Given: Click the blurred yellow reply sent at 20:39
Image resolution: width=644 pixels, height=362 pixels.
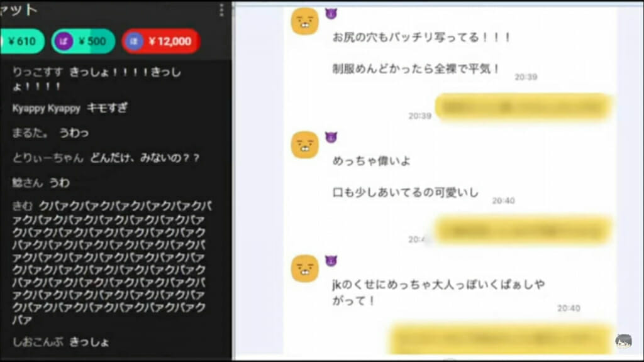Looking at the screenshot, I should [523, 107].
